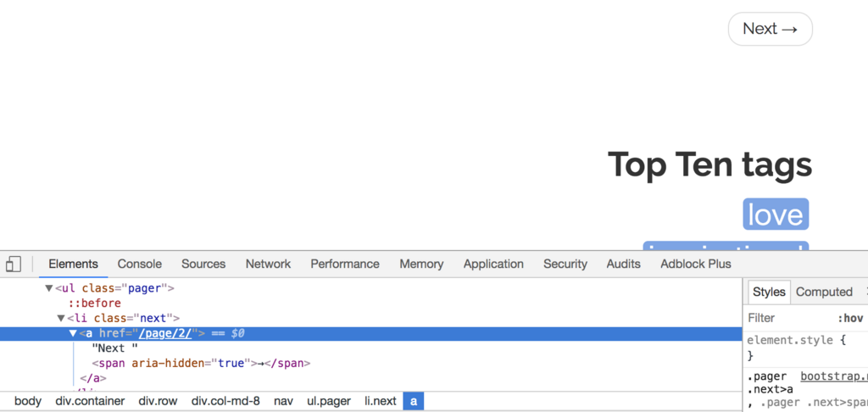Toggle the :hov element state
Viewport: 868px width, 412px height.
(x=849, y=319)
